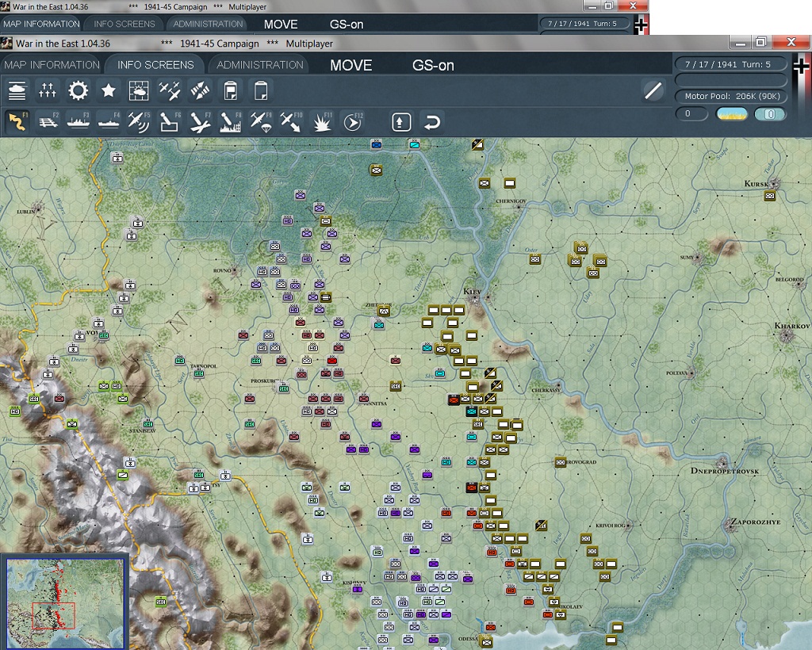Click the red viewport box in minimap

tap(54, 616)
